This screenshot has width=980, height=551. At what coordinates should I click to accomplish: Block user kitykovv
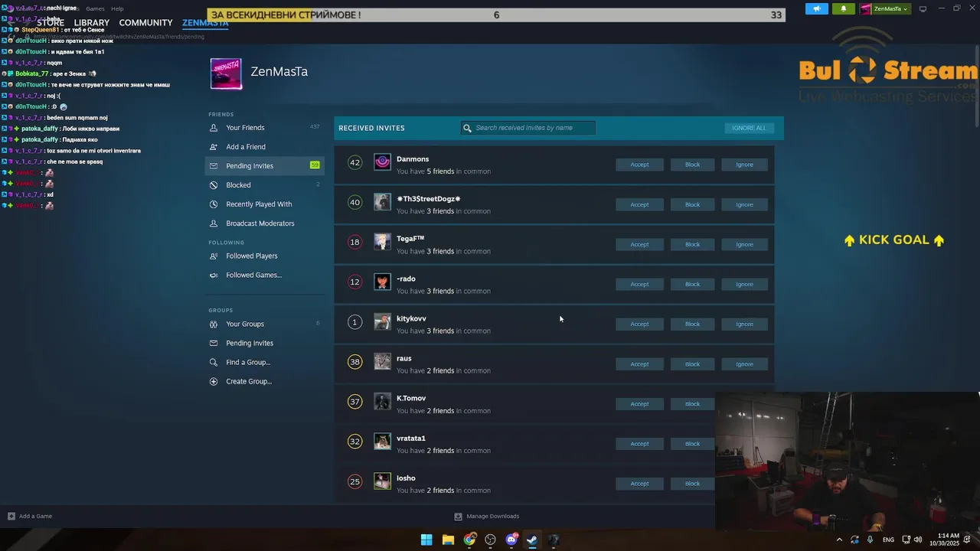(x=692, y=324)
